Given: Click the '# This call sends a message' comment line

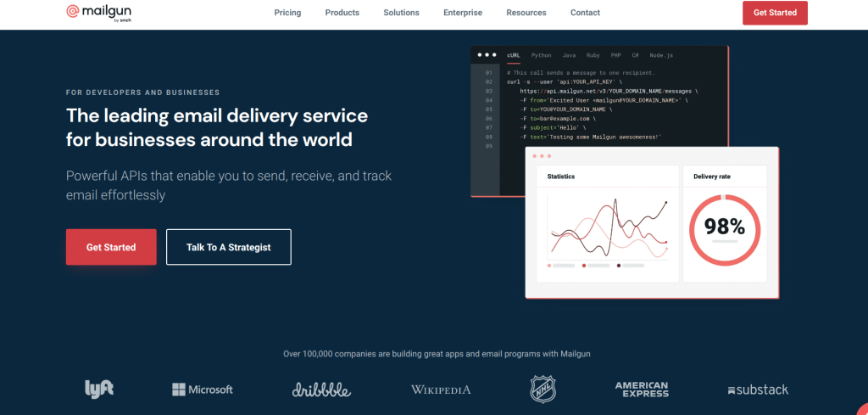Looking at the screenshot, I should point(581,73).
